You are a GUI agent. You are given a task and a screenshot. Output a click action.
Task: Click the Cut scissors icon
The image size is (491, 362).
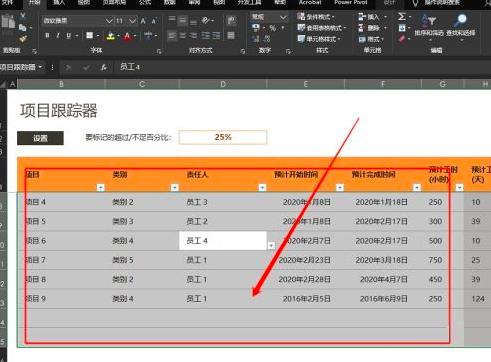[x=23, y=15]
